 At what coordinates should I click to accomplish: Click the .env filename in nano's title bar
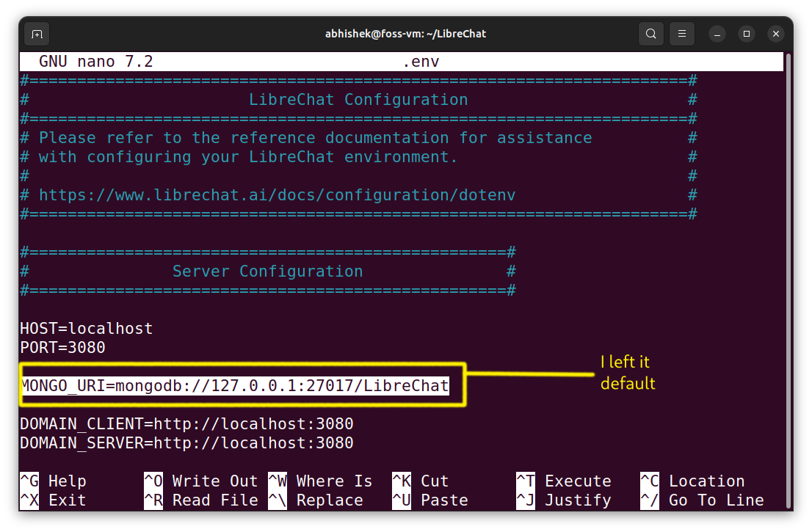click(422, 61)
